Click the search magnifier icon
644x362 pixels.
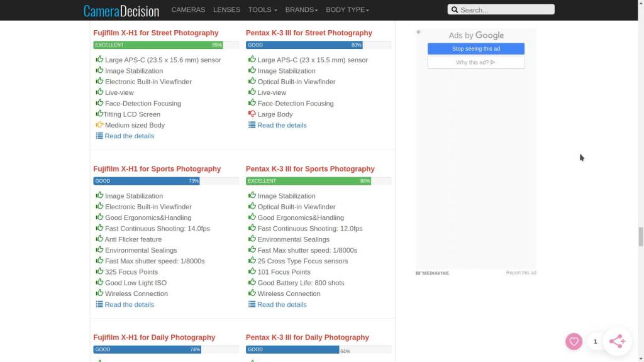(x=455, y=9)
